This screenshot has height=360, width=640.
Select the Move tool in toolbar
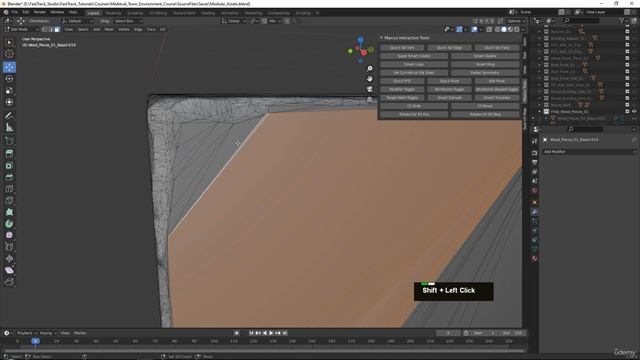[9, 67]
